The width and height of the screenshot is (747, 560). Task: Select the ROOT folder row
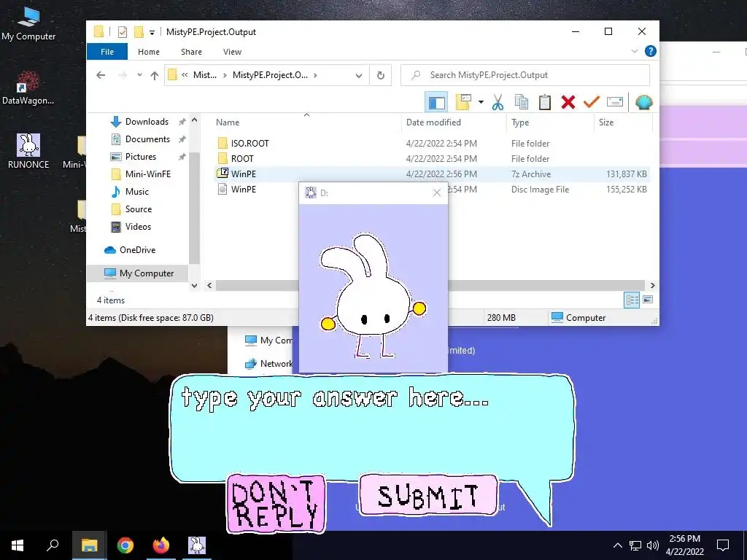(431, 158)
